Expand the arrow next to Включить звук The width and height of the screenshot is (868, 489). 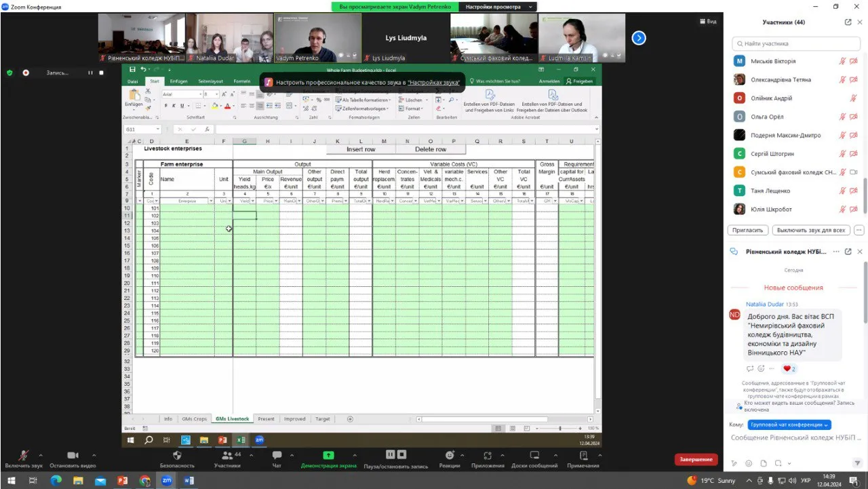40,455
